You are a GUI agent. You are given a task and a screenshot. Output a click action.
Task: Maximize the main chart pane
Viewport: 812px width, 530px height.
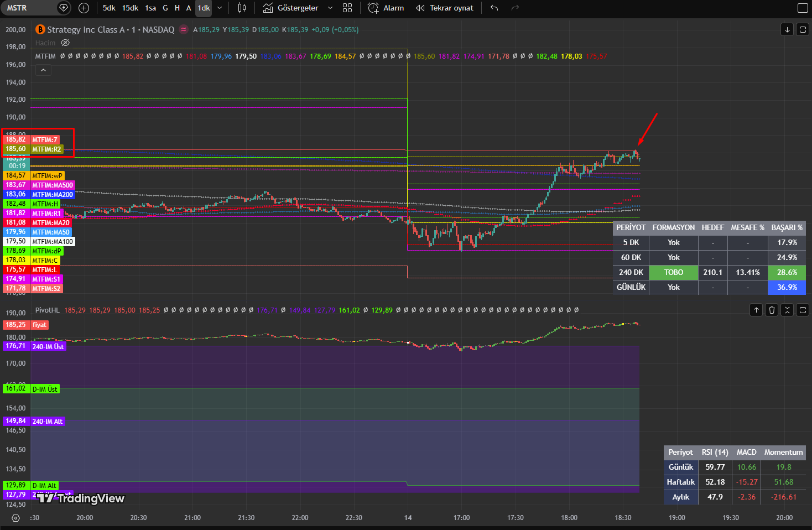pyautogui.click(x=803, y=29)
